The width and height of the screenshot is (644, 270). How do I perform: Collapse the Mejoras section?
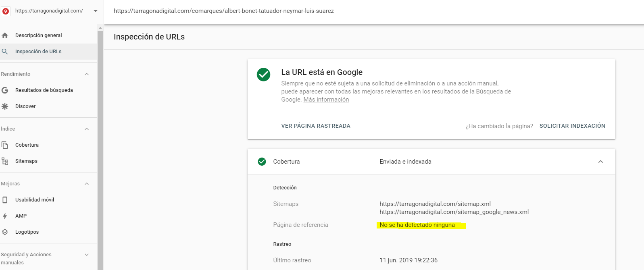(87, 184)
